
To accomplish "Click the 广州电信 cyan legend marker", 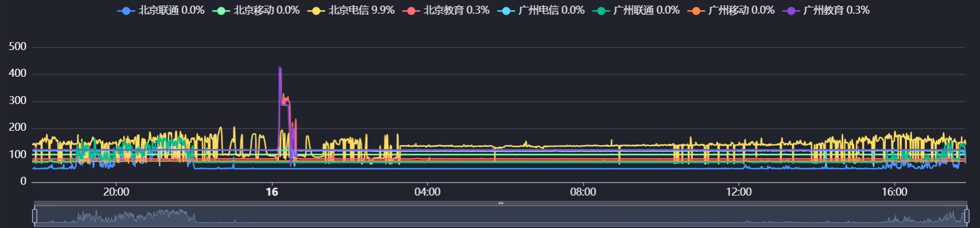I will tap(506, 11).
